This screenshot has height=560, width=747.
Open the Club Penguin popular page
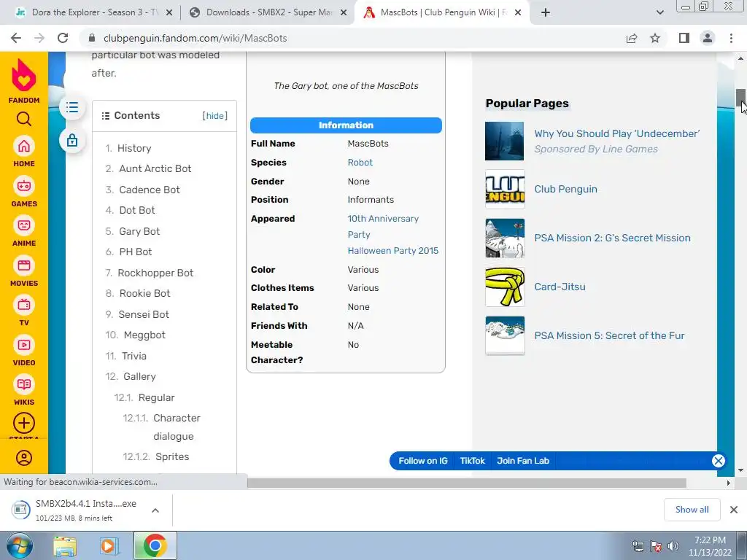coord(565,189)
